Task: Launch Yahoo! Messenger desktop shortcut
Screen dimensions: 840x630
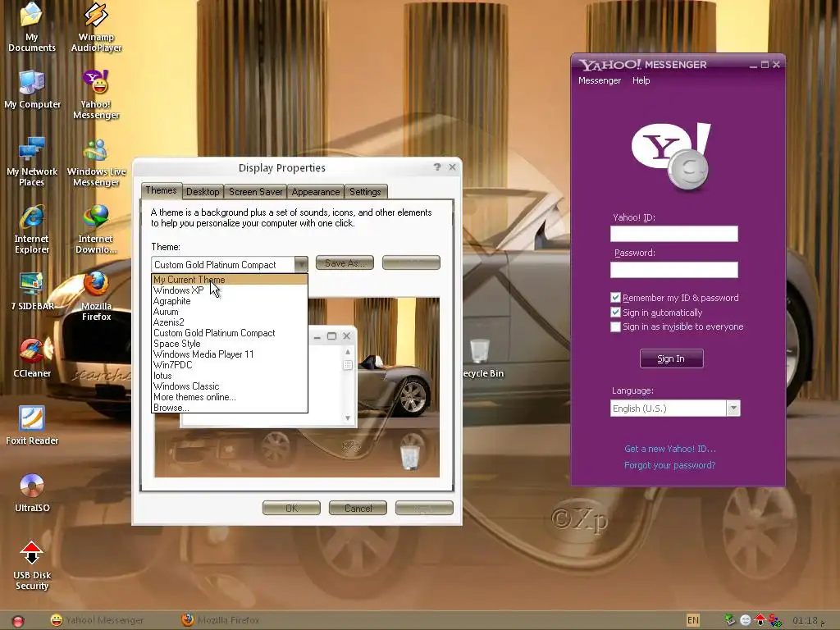Action: point(97,94)
